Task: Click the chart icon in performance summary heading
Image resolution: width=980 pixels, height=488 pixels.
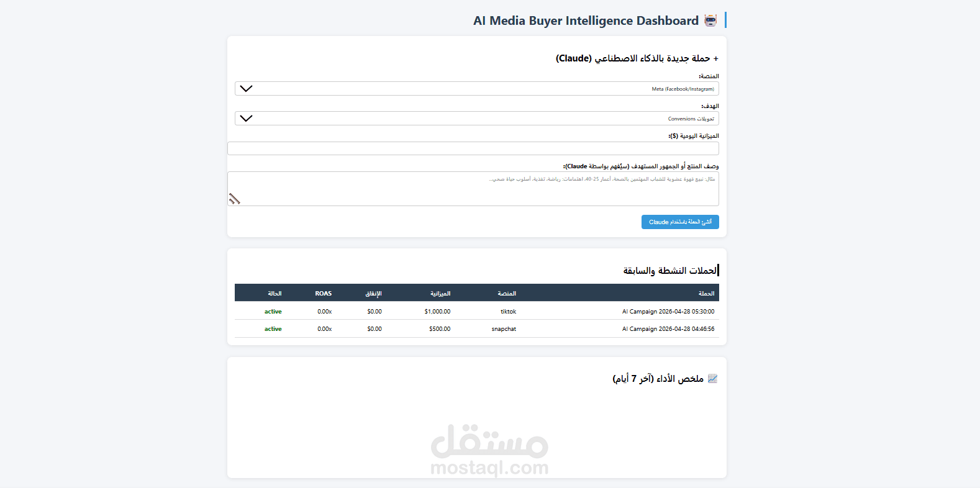Action: pos(712,379)
